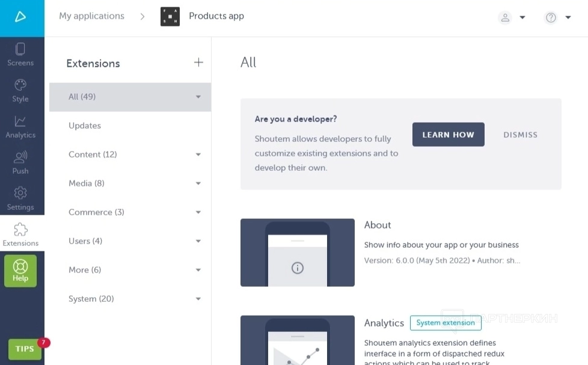The height and width of the screenshot is (365, 588).
Task: Open the Screens section in sidebar
Action: click(20, 54)
